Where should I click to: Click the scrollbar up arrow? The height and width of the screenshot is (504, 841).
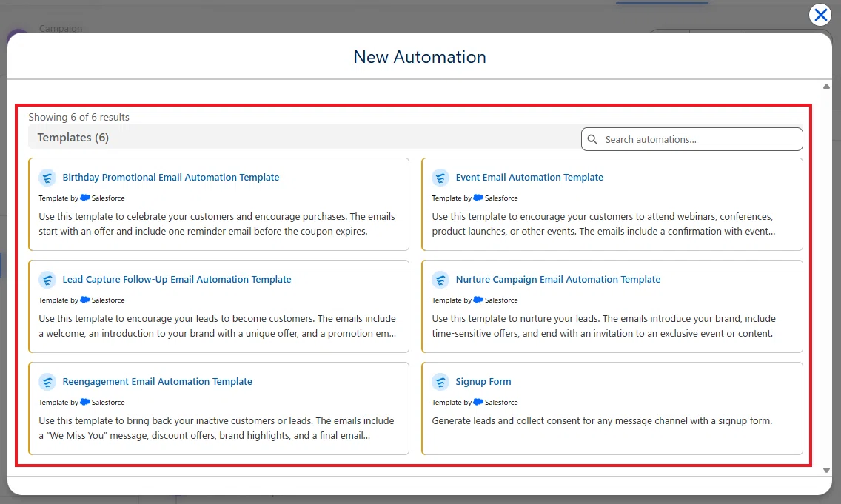pos(826,87)
